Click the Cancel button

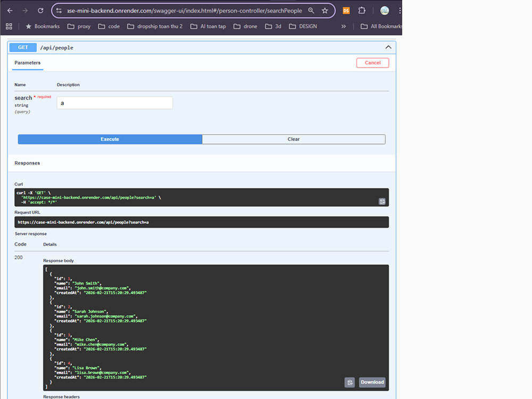[372, 63]
